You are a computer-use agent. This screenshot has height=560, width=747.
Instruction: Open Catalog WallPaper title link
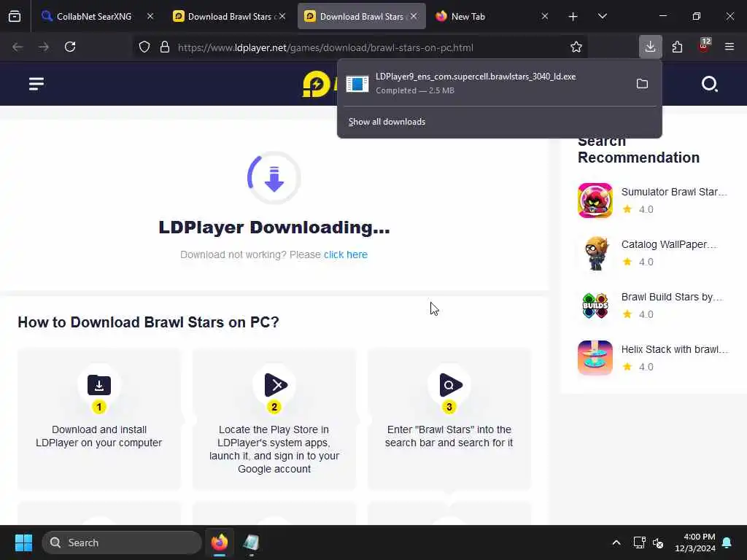669,244
